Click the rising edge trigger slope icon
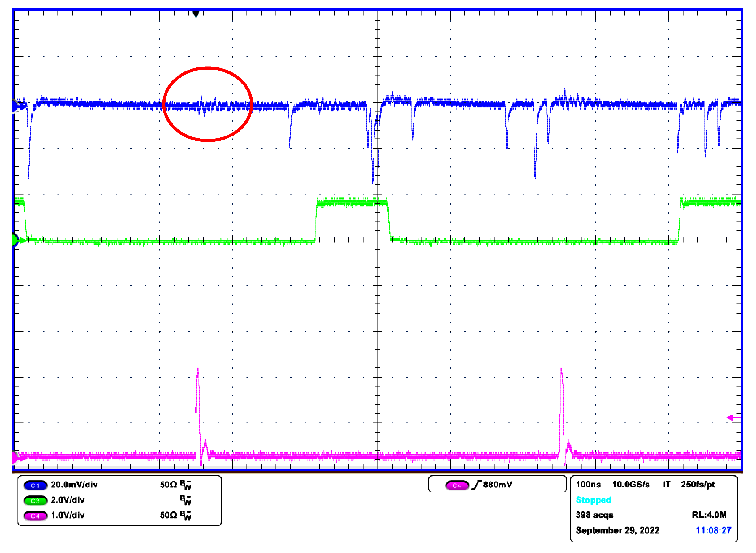The width and height of the screenshot is (756, 553). pos(477,485)
